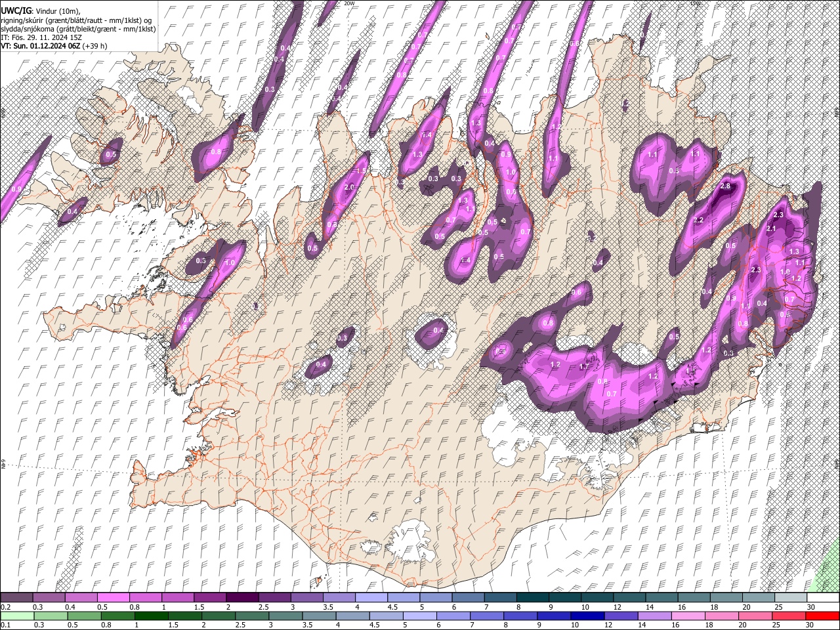
Task: Click the red 25 mm rain swatch
Action: [789, 616]
